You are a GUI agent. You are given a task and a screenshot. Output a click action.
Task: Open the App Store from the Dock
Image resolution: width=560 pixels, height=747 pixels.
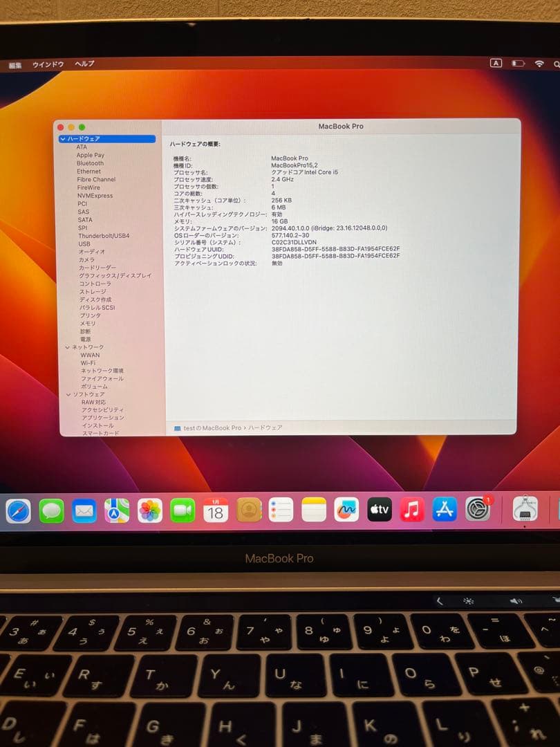[445, 510]
